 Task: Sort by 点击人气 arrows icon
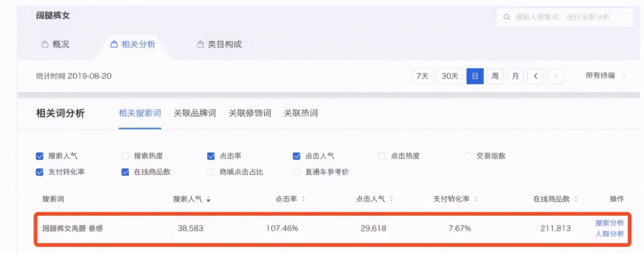click(391, 199)
